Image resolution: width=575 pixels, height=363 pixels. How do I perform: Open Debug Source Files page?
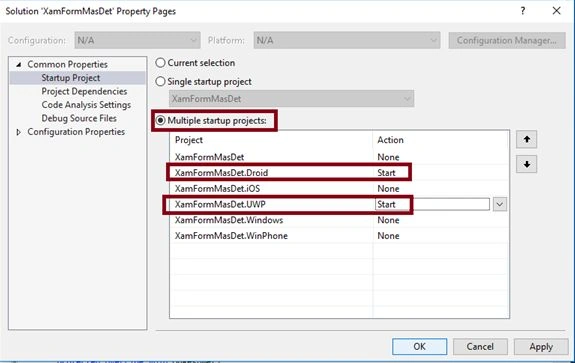pyautogui.click(x=79, y=118)
